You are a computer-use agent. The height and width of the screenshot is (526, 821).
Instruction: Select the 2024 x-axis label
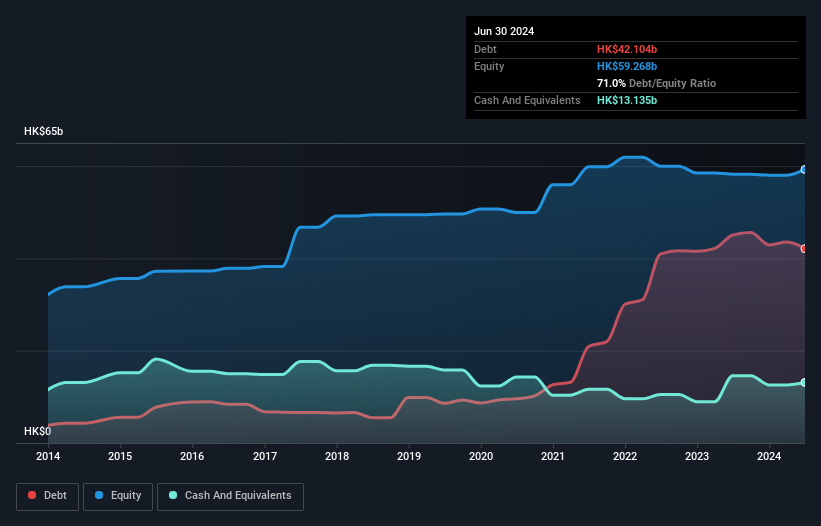tap(770, 457)
